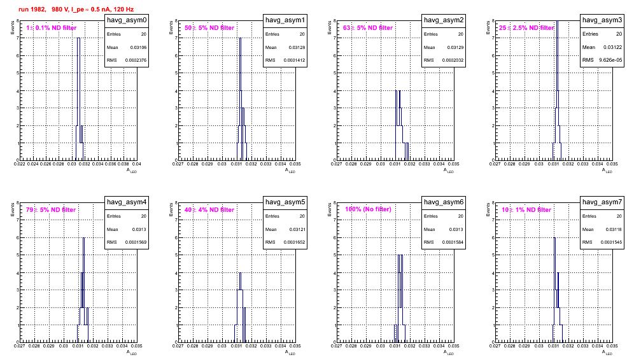This screenshot has height=364, width=634.
Task: Click the RMS value 9.626e-05
Action: tap(610, 60)
